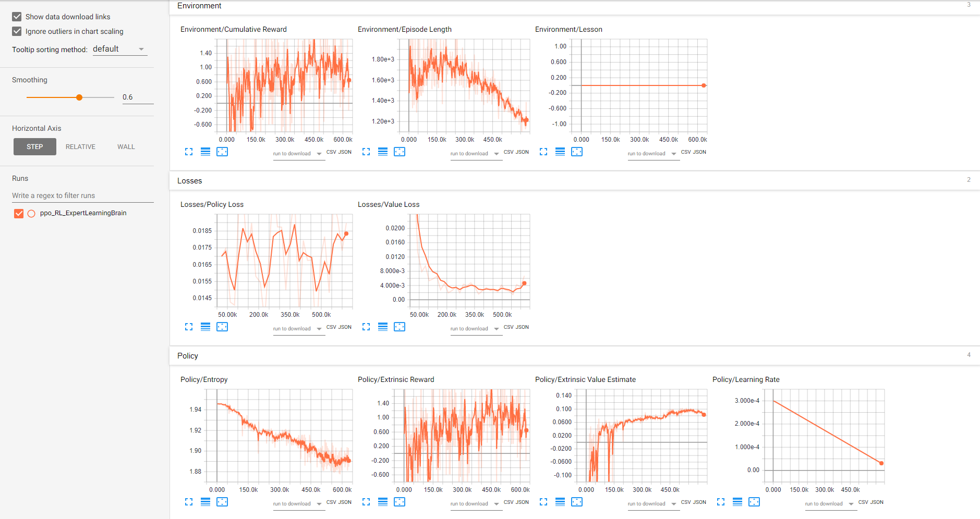The height and width of the screenshot is (519, 980).
Task: Select the STEP horizontal axis option
Action: [35, 147]
